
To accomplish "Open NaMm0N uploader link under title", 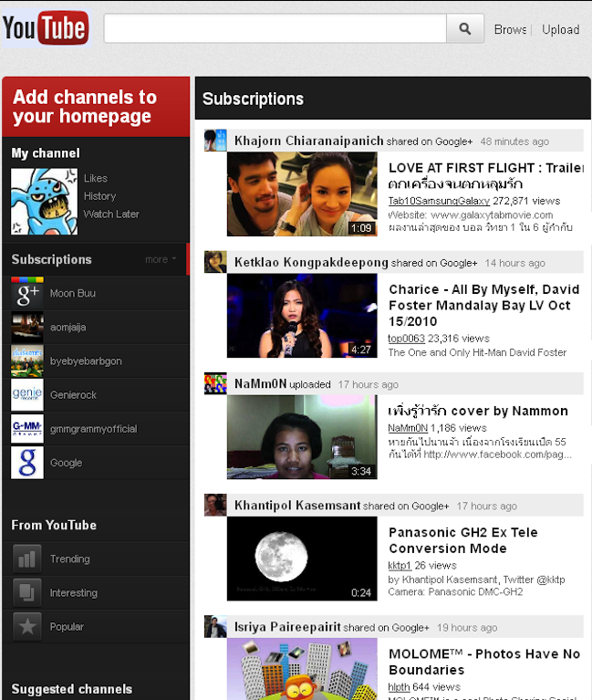I will coord(408,428).
